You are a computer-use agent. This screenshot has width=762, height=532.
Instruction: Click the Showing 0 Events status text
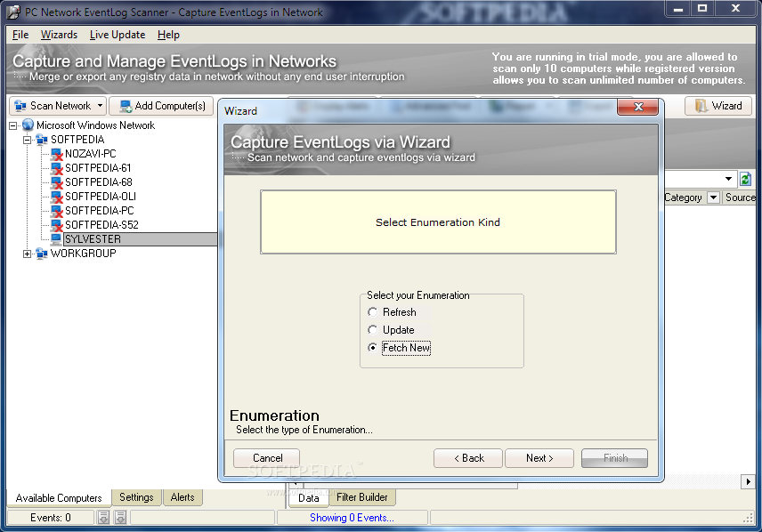352,518
